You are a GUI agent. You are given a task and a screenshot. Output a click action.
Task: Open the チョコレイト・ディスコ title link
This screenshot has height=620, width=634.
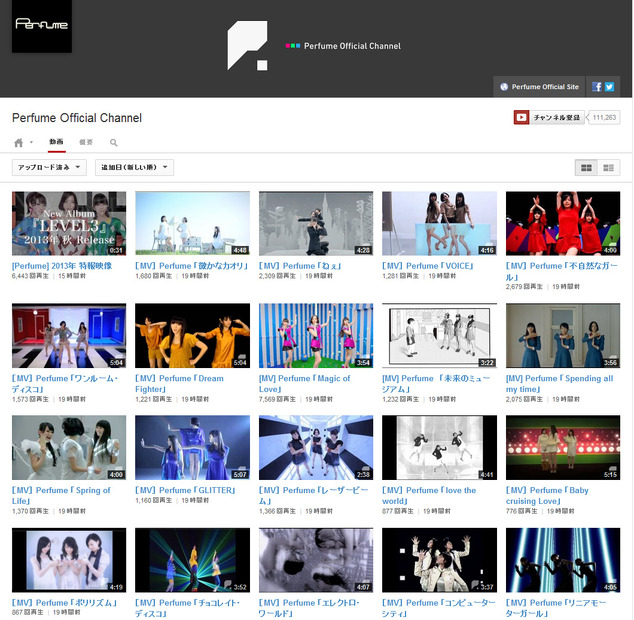(x=188, y=608)
